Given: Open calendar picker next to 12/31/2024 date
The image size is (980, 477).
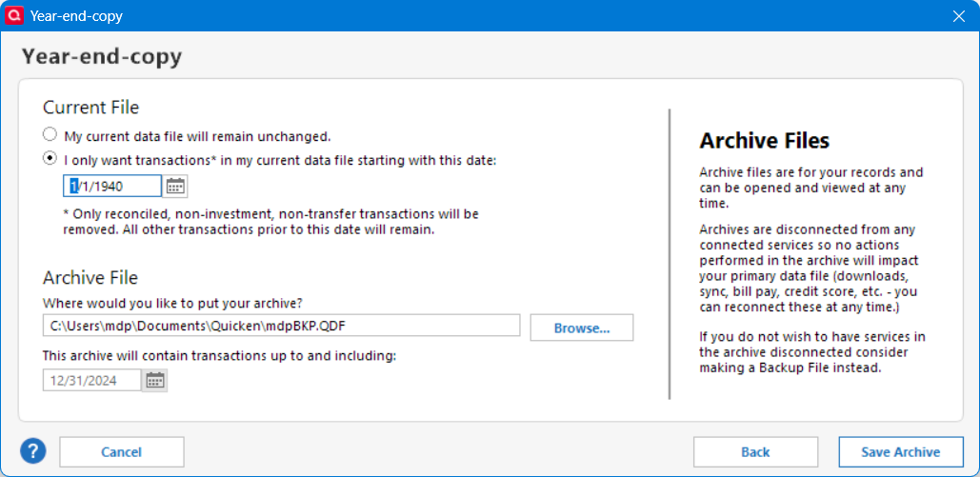Looking at the screenshot, I should pos(155,380).
